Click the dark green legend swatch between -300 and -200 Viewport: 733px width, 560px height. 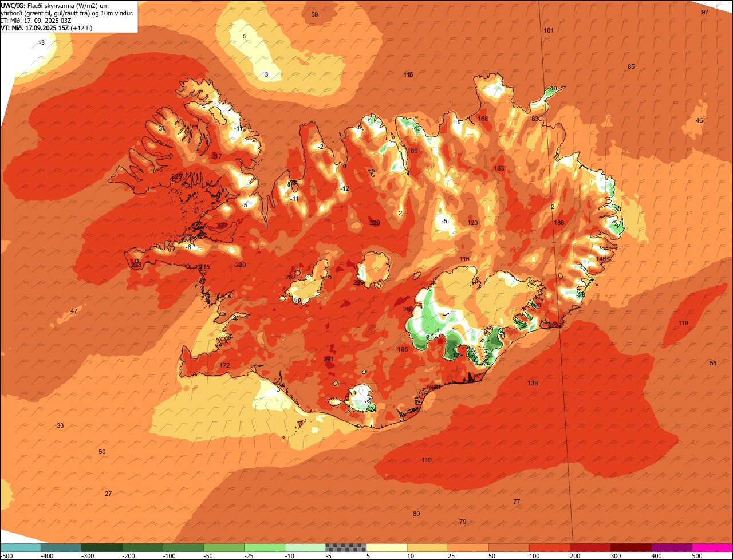[x=102, y=547]
